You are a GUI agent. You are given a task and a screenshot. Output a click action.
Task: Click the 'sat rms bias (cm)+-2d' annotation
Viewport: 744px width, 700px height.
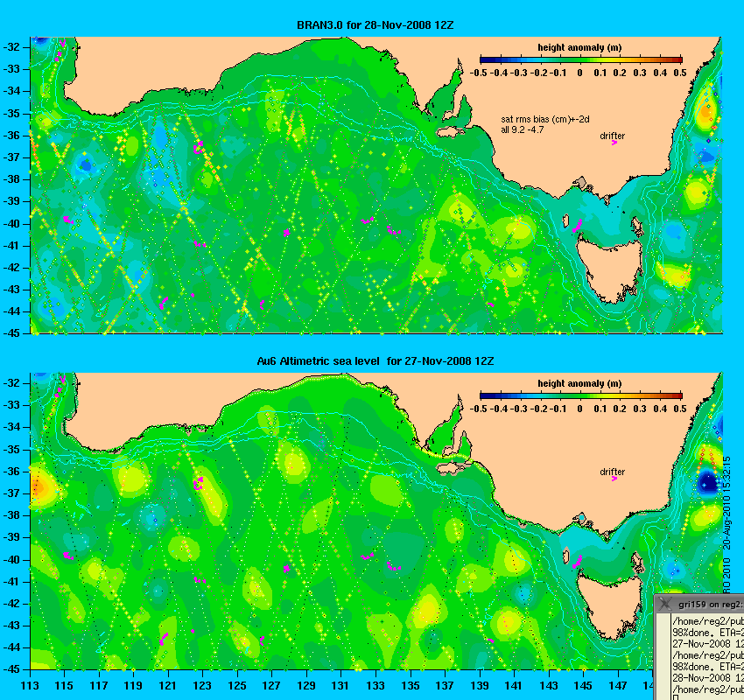coord(545,120)
